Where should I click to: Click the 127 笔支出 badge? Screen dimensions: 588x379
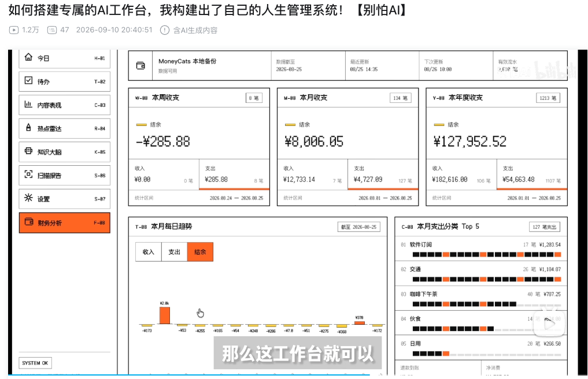(544, 227)
